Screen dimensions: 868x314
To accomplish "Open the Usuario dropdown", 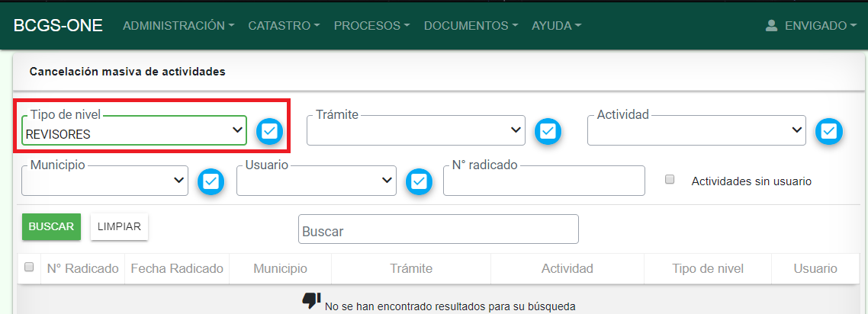I will 316,181.
